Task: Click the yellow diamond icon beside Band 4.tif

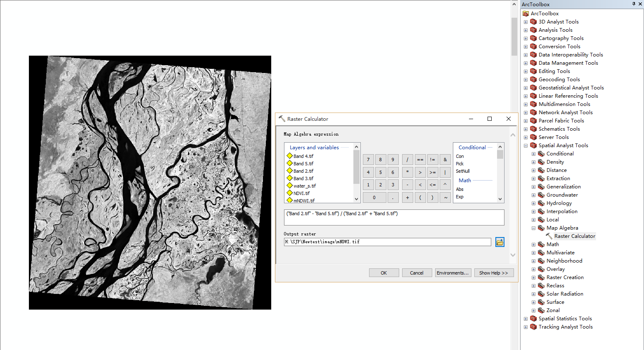Action: click(289, 156)
